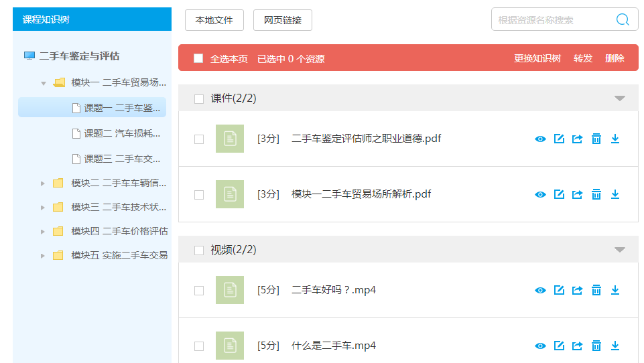The image size is (644, 363).
Task: Expand the 模块二 tree folder arrow
Action: pos(43,184)
